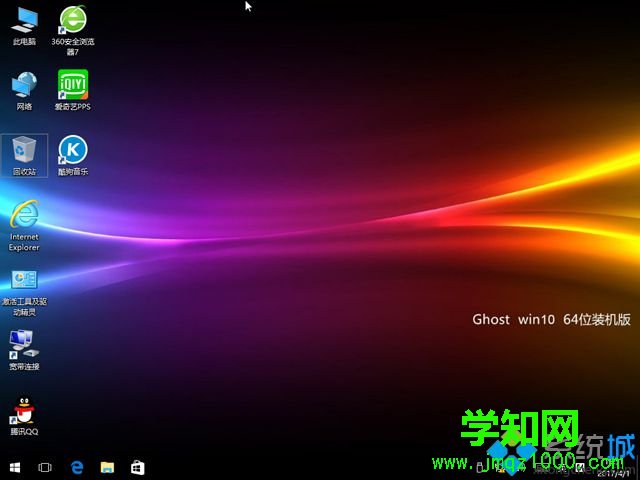Open the Windows Start menu
Screen dimensions: 640x480
[x=15, y=467]
